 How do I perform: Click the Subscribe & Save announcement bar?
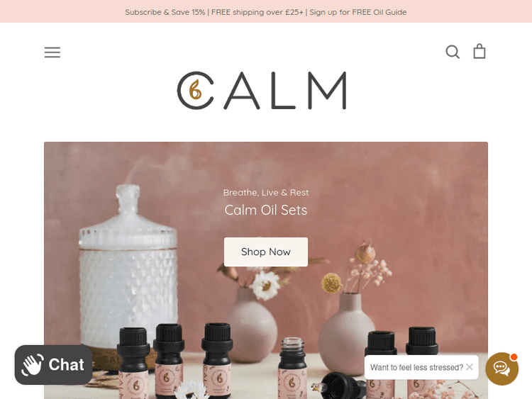[x=266, y=11]
